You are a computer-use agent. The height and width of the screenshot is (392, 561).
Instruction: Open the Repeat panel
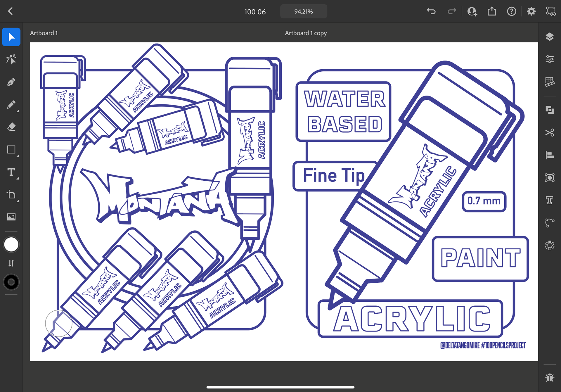550,245
